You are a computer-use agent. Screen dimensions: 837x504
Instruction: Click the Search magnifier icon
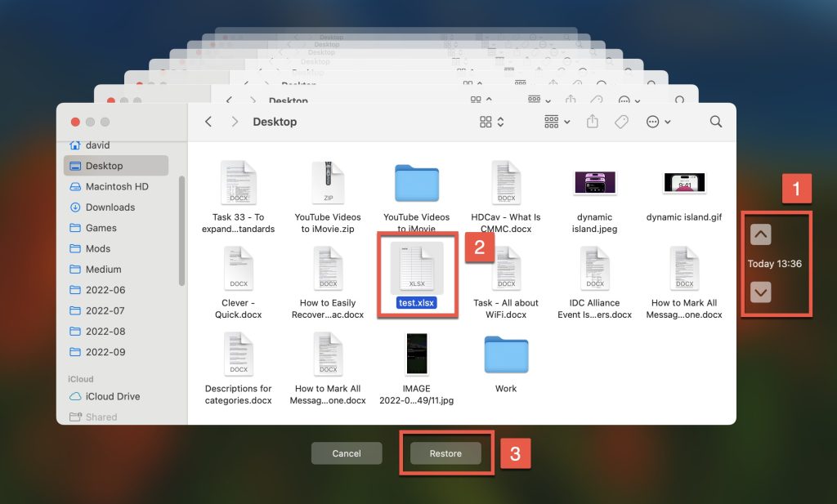tap(716, 122)
